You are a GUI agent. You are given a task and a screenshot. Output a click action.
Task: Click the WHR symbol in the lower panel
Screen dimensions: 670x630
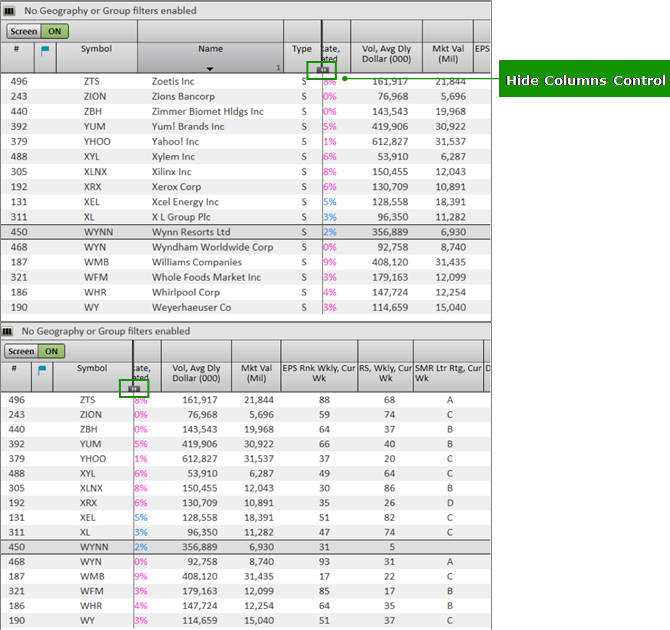point(91,606)
